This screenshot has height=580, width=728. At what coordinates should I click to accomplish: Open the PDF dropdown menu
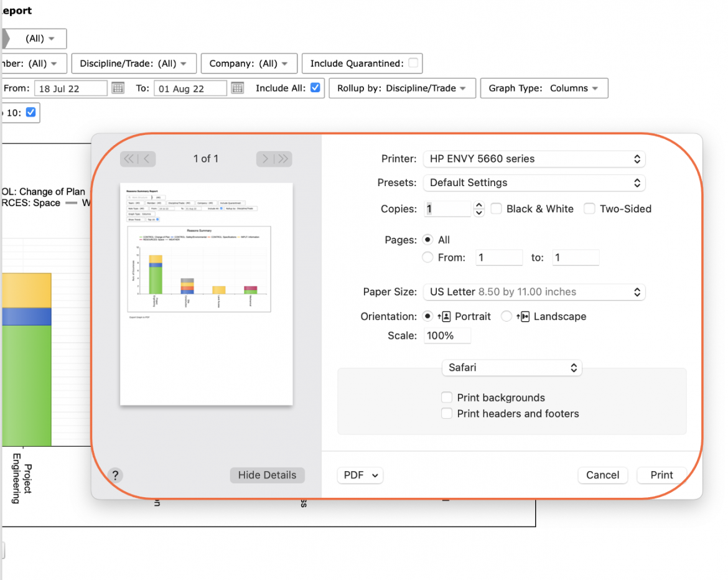(360, 475)
